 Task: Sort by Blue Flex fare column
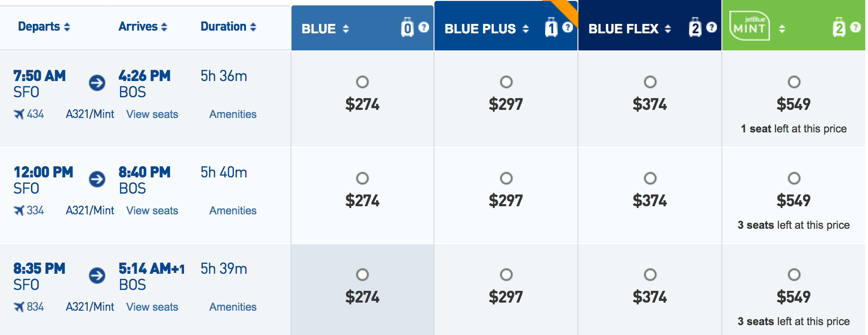[630, 29]
